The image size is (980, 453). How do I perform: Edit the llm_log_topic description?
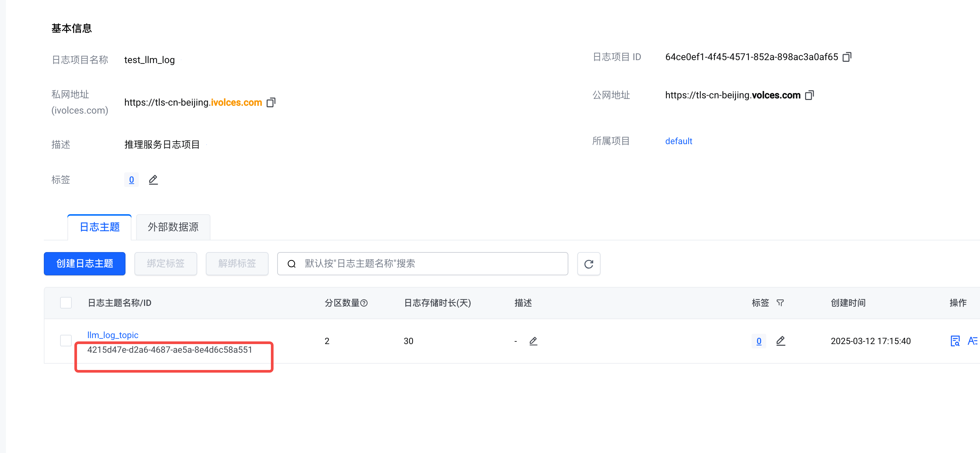(x=533, y=341)
